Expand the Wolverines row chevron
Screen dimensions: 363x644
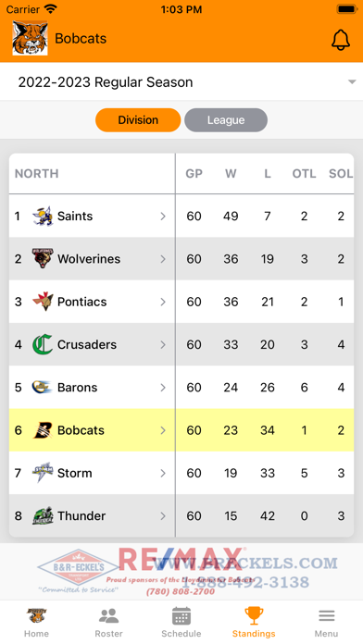point(163,259)
